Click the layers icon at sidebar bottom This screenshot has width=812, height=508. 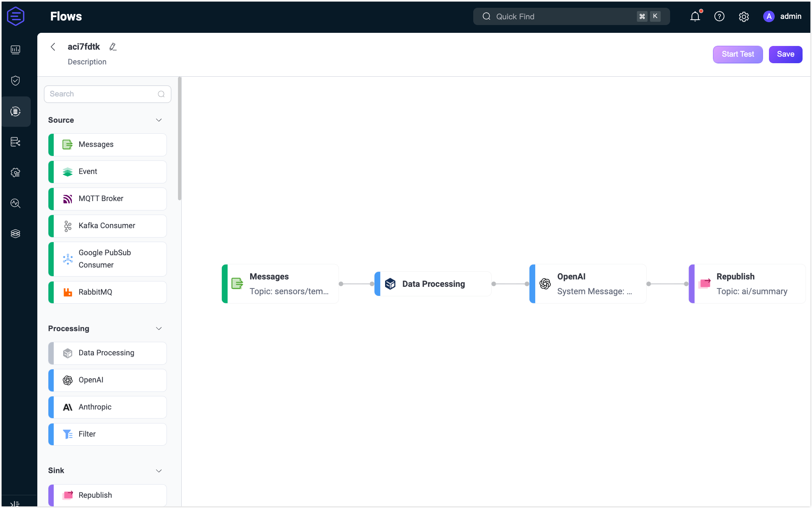pos(16,233)
